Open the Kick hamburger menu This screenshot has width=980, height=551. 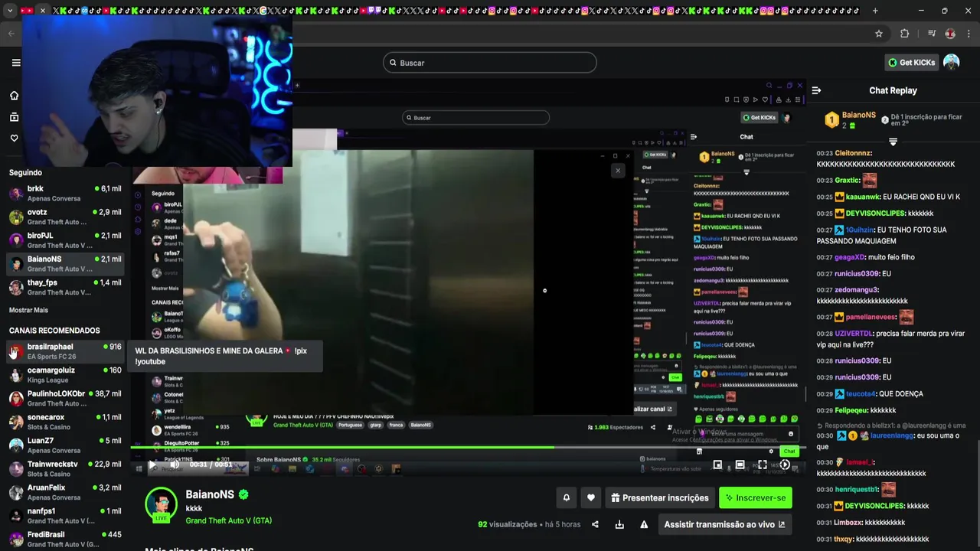pyautogui.click(x=16, y=63)
